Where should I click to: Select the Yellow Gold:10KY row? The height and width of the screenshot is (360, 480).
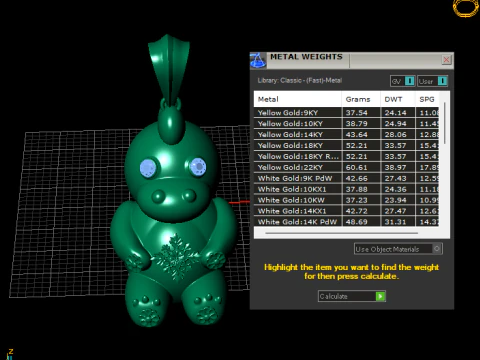[346, 124]
